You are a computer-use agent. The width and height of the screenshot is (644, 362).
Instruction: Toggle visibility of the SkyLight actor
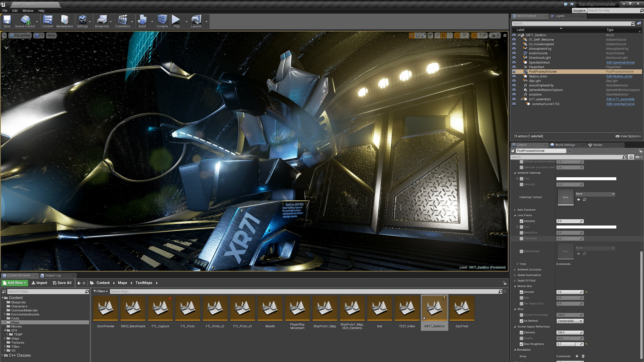click(514, 81)
